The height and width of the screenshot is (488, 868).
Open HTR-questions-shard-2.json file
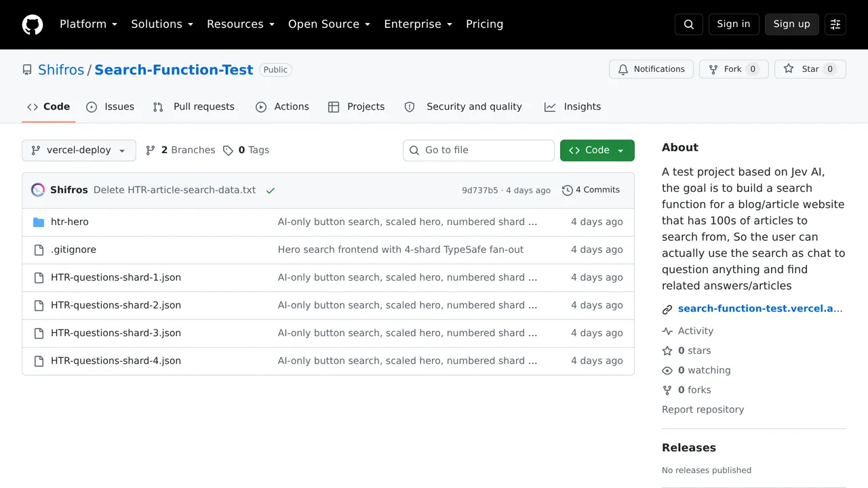(x=116, y=305)
